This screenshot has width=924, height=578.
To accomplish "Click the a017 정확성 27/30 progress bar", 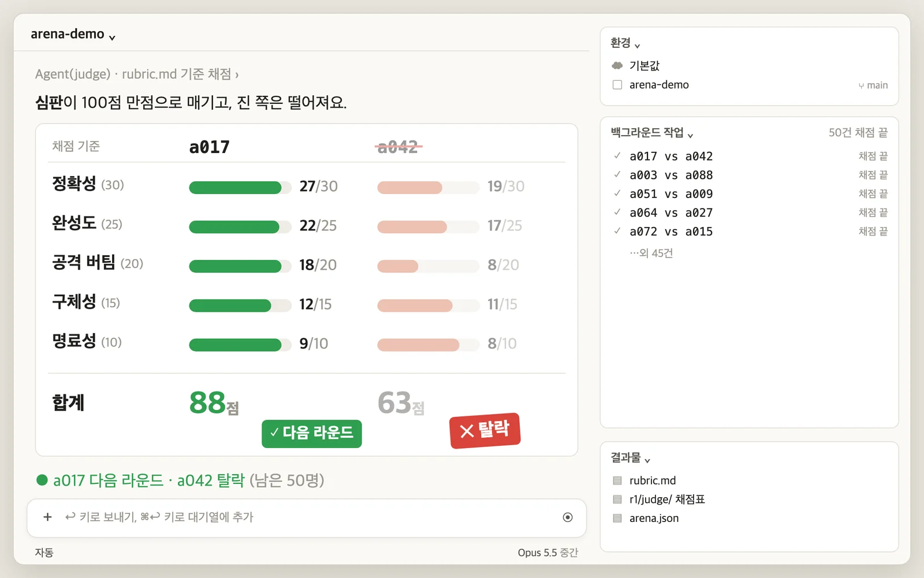I will click(x=240, y=187).
